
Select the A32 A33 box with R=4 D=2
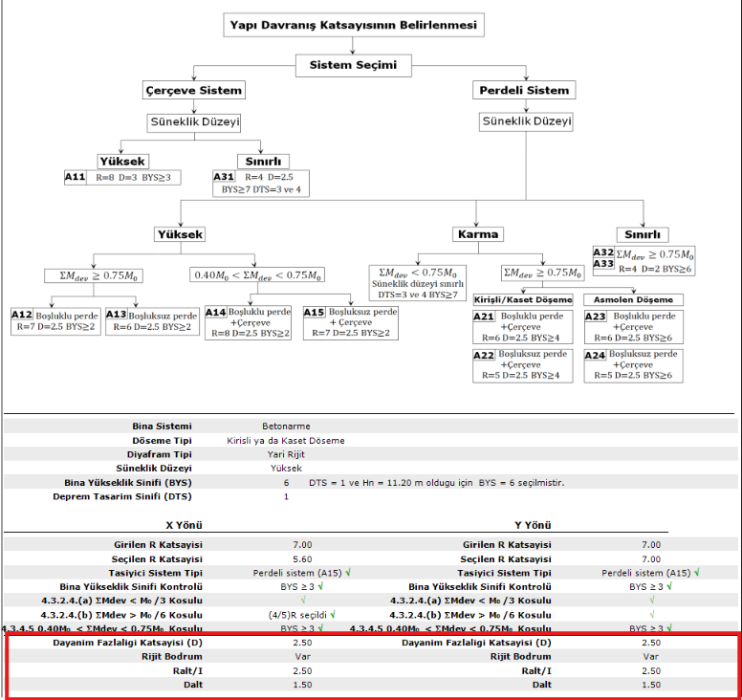644,261
